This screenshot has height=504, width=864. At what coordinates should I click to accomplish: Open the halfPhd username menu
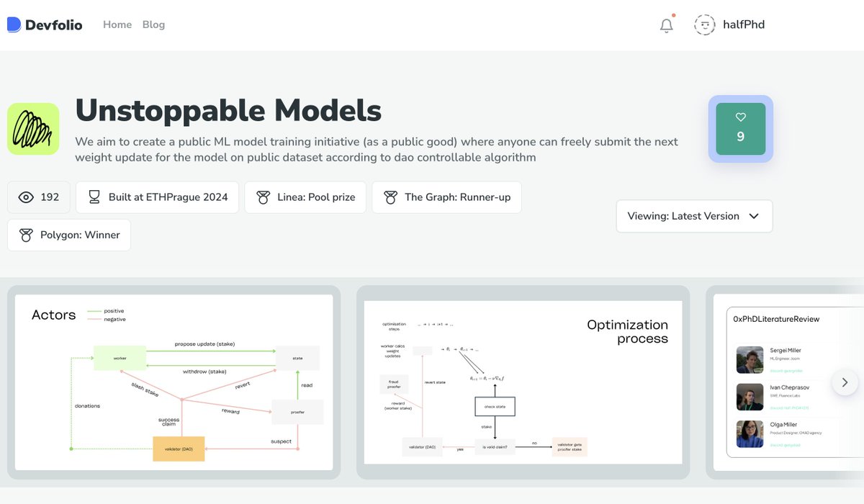pos(744,24)
